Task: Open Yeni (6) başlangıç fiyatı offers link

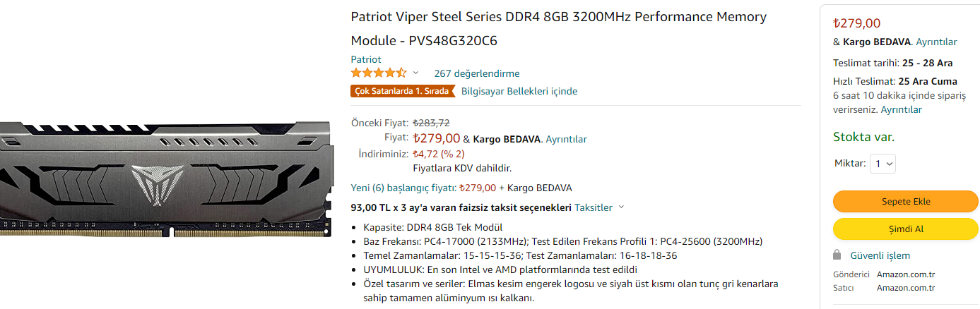Action: tap(404, 188)
